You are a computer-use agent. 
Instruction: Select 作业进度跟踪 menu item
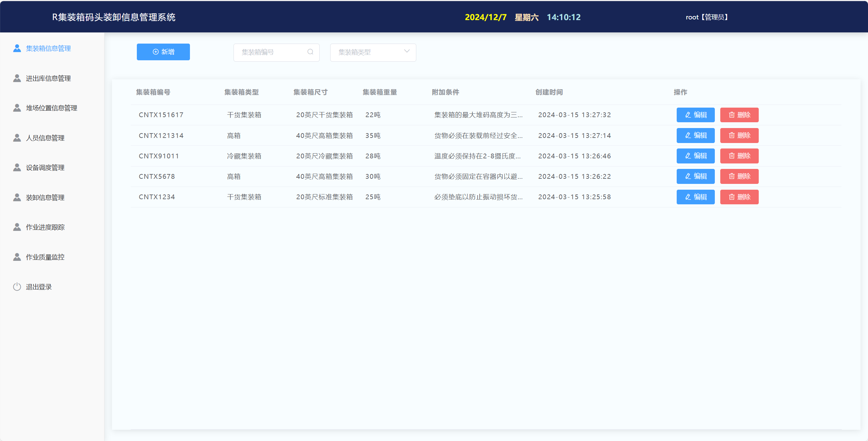[45, 227]
